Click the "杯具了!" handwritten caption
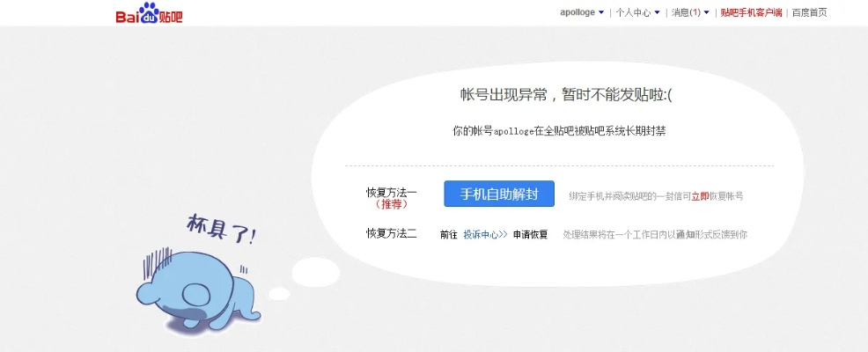The height and width of the screenshot is (352, 868). click(221, 231)
